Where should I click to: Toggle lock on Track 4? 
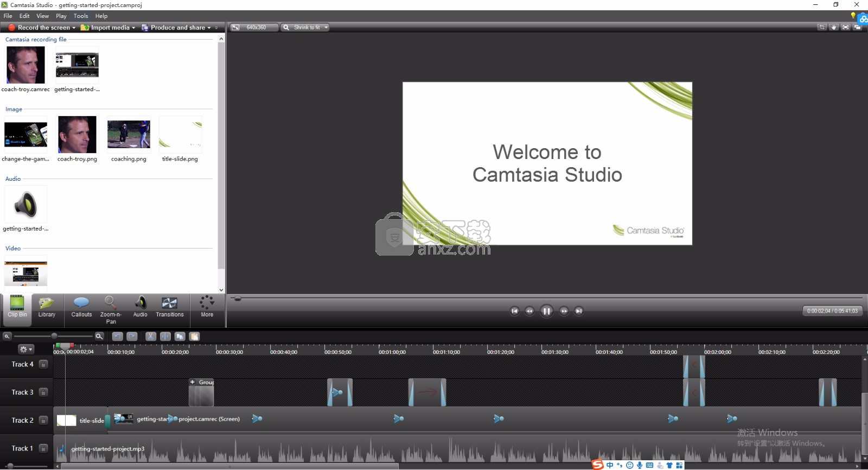tap(43, 364)
